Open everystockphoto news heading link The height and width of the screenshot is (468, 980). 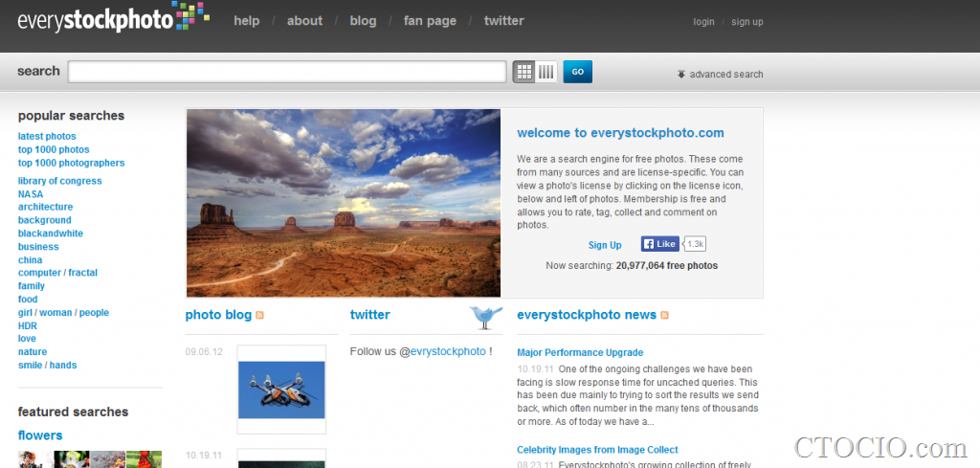click(587, 315)
